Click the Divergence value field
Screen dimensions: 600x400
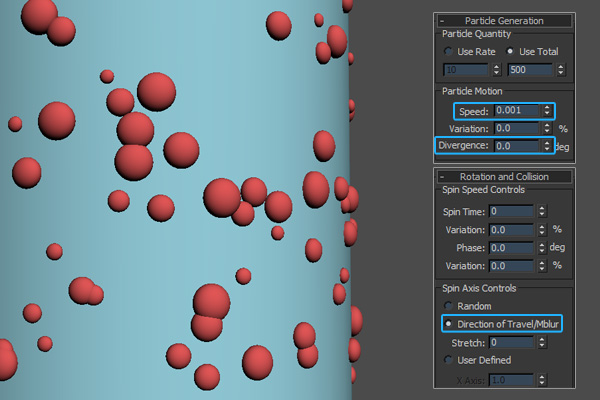click(516, 146)
